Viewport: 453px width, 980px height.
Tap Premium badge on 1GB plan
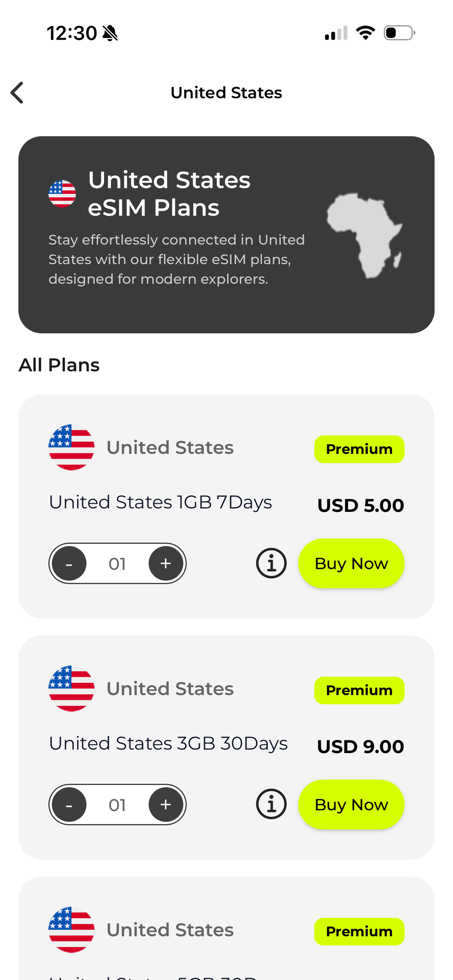coord(359,449)
